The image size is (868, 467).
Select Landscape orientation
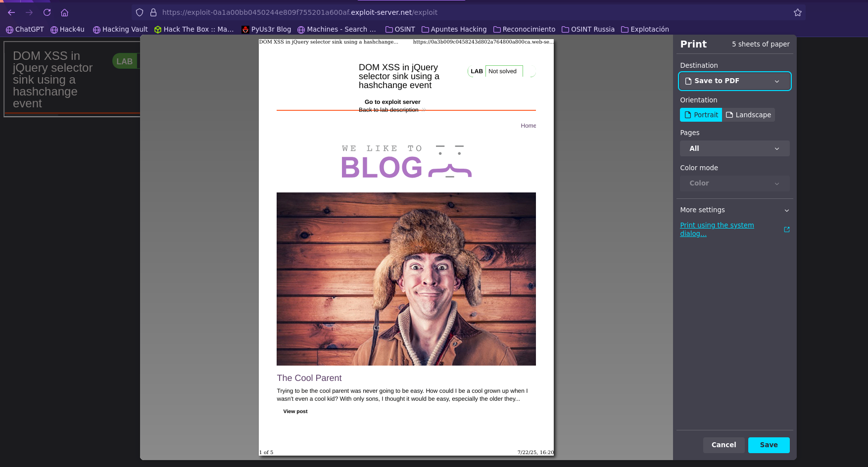click(748, 115)
